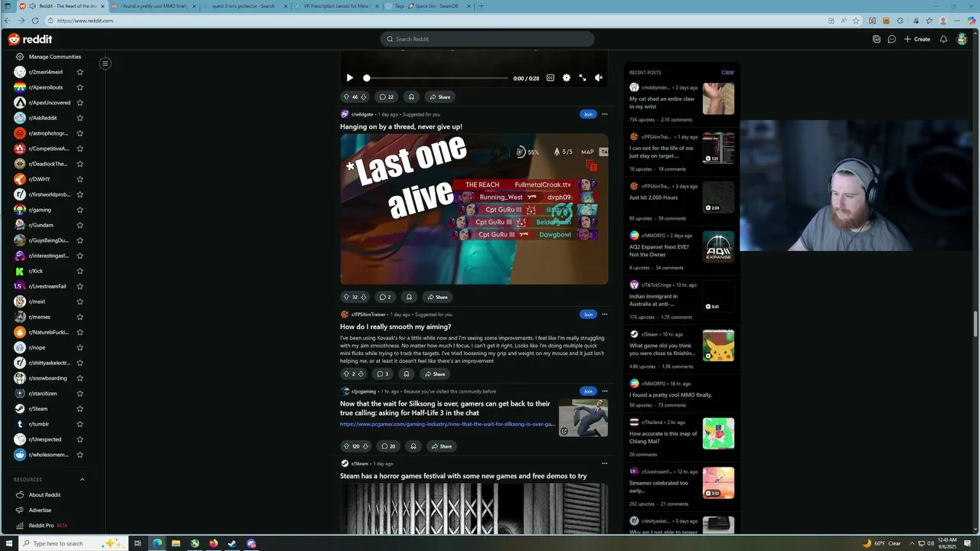Toggle closed captions on the video player
980x551 pixels.
(550, 78)
